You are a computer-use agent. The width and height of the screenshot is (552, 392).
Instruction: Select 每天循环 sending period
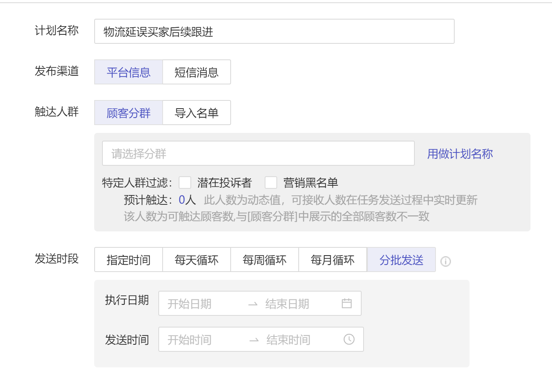click(x=197, y=260)
